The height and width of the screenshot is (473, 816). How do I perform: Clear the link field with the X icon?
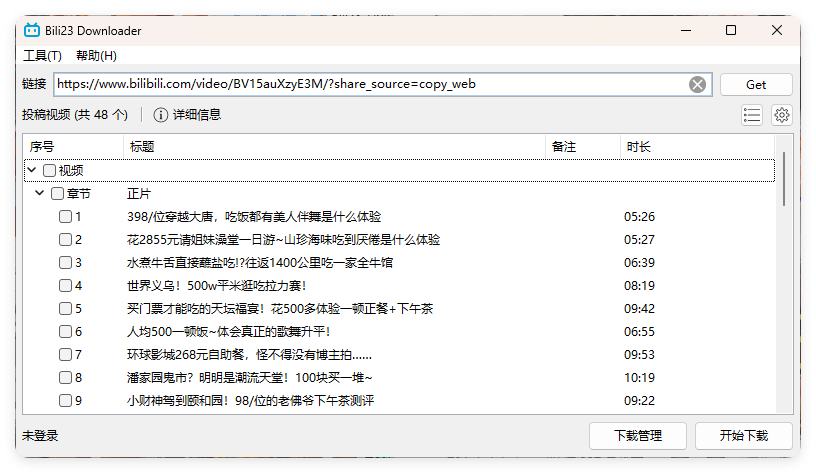point(698,84)
